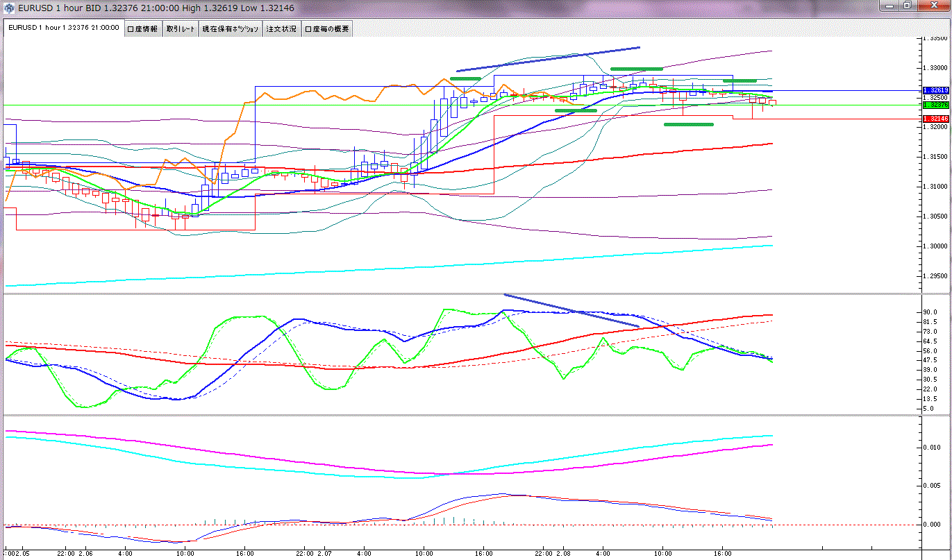This screenshot has width=952, height=560.
Task: Restore down the chart window
Action: click(907, 6)
